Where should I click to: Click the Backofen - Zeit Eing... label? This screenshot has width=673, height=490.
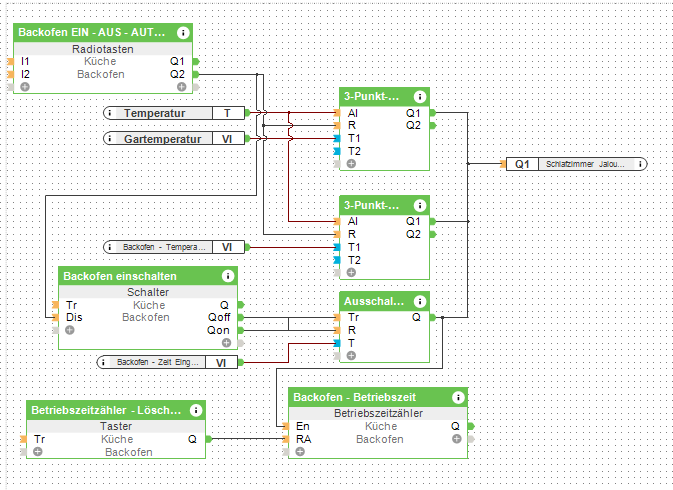coord(158,362)
